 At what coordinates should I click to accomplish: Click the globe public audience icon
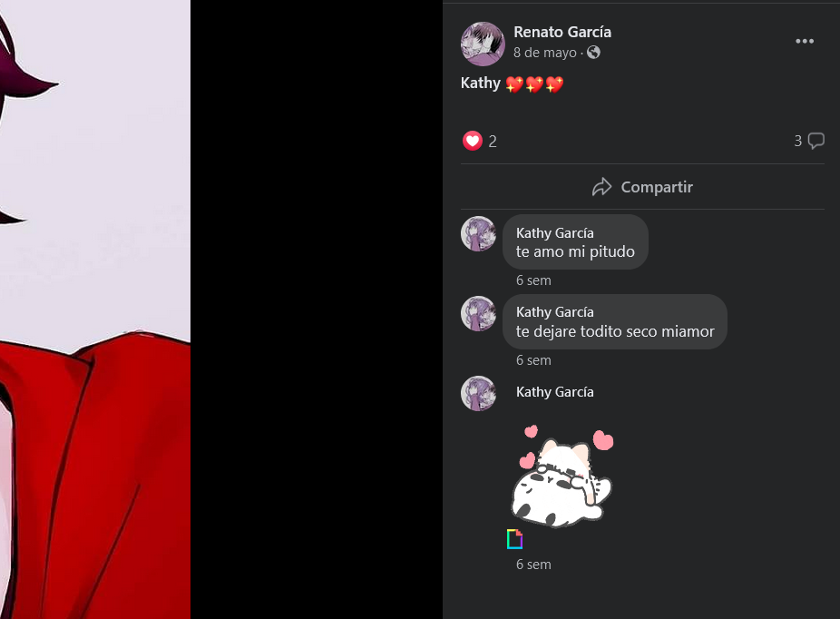[593, 52]
